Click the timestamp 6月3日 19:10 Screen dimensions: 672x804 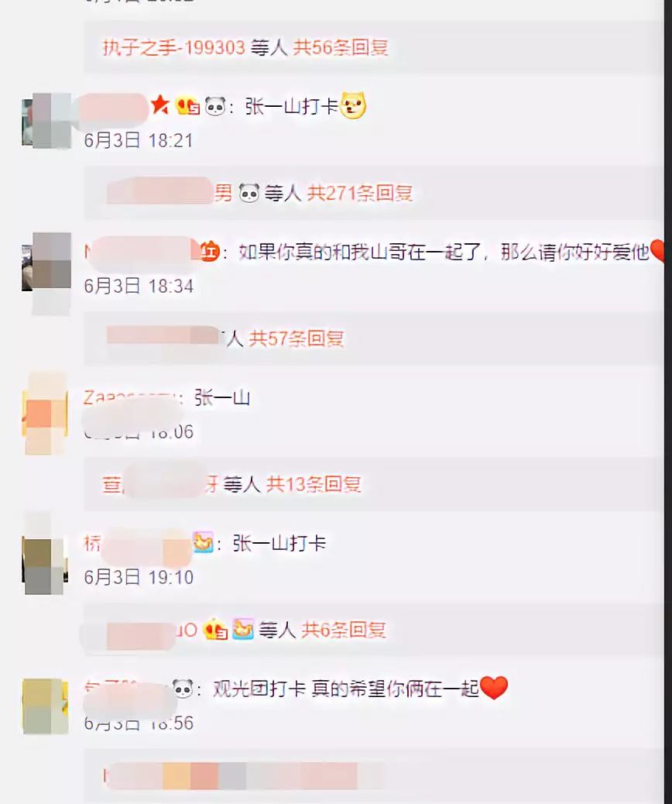point(139,577)
